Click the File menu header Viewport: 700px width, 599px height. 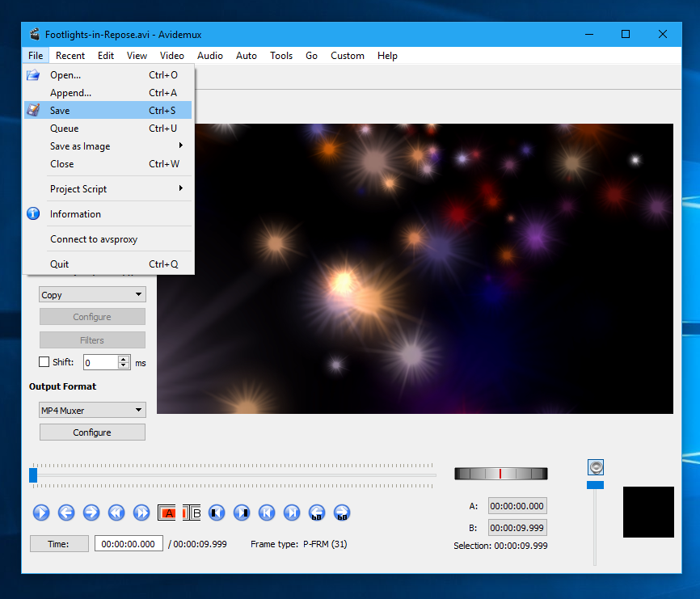point(36,55)
